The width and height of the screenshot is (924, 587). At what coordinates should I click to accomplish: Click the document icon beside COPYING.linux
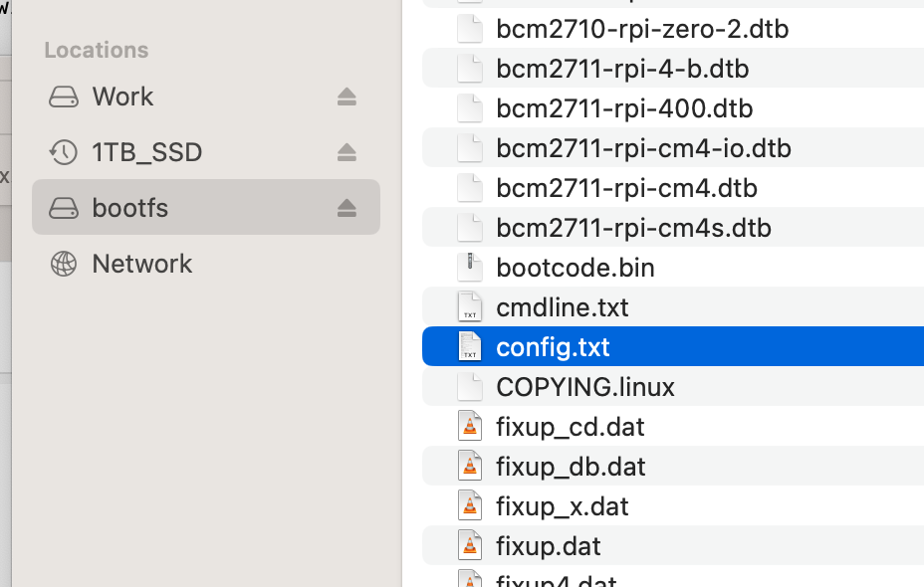(x=469, y=386)
